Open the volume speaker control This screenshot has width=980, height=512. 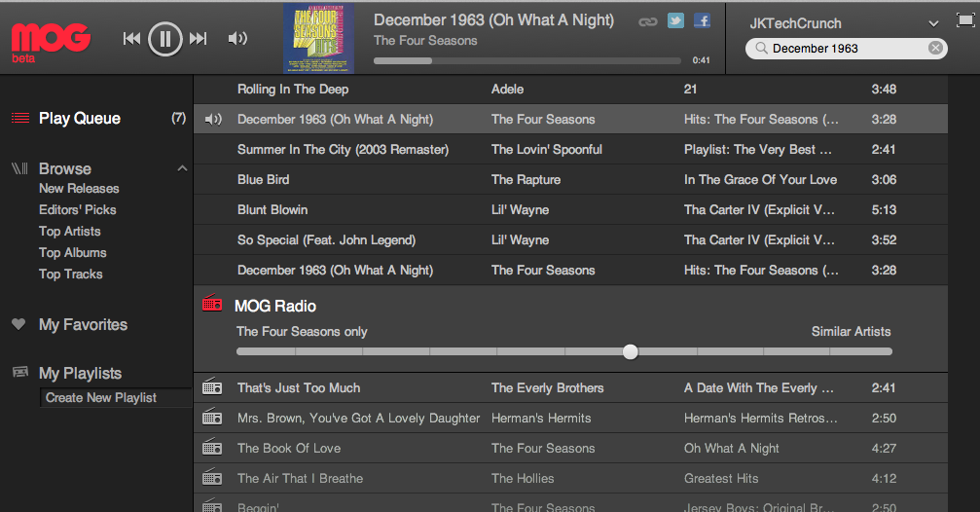point(237,39)
